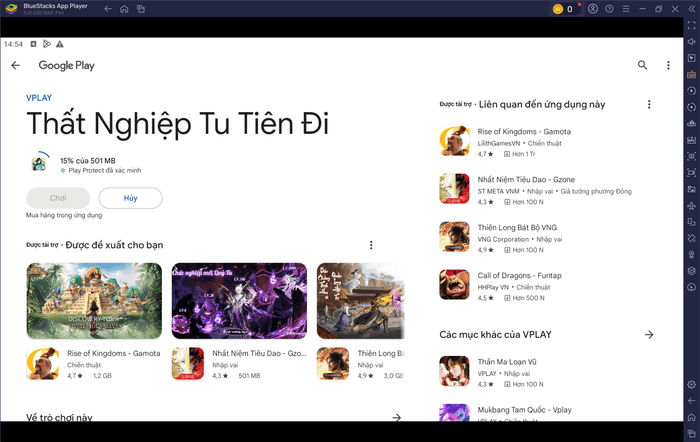Viewport: 700px width, 442px height.
Task: Click the Call of Dragons app icon
Action: 454,284
